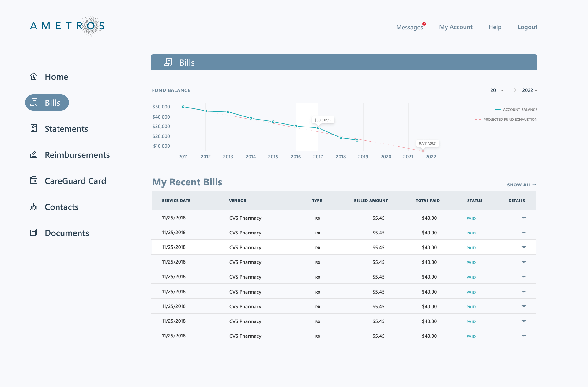Click the 2017 data point on balance chart
Screen dimensions: 588x387
[318, 128]
